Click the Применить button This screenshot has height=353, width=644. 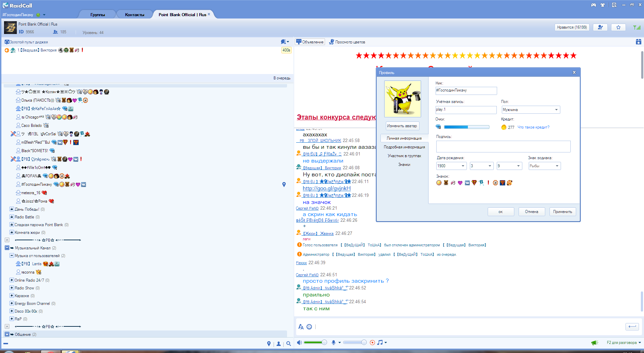click(x=563, y=212)
